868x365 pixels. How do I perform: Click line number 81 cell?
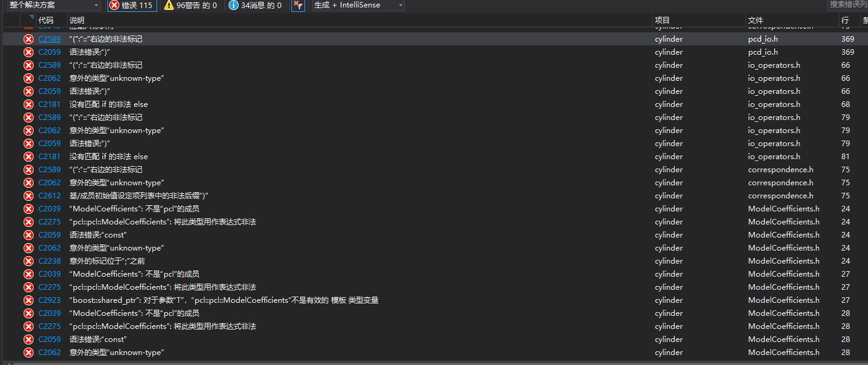(846, 157)
